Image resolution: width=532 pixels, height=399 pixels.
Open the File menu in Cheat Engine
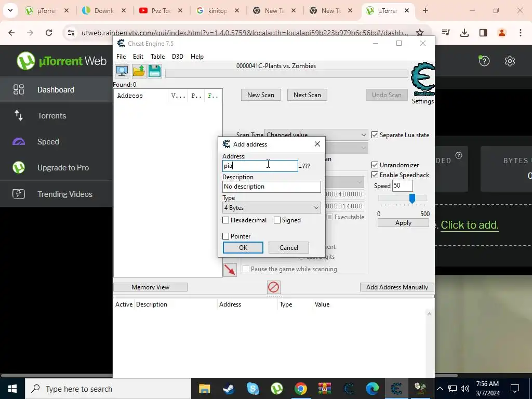[x=121, y=57]
